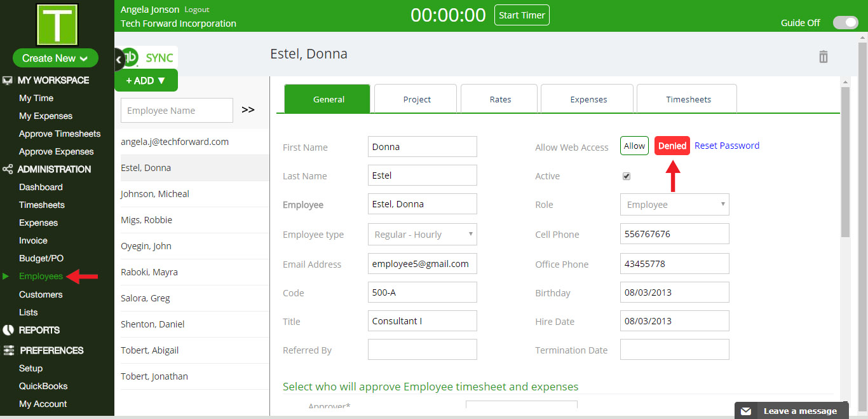The height and width of the screenshot is (419, 868).
Task: Click the Hire Date field
Action: coord(675,321)
